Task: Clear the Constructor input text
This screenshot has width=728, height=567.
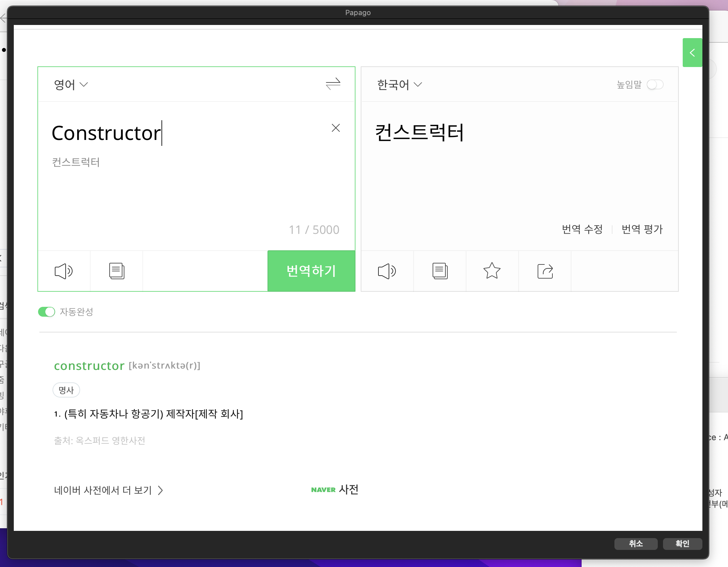Action: (335, 128)
